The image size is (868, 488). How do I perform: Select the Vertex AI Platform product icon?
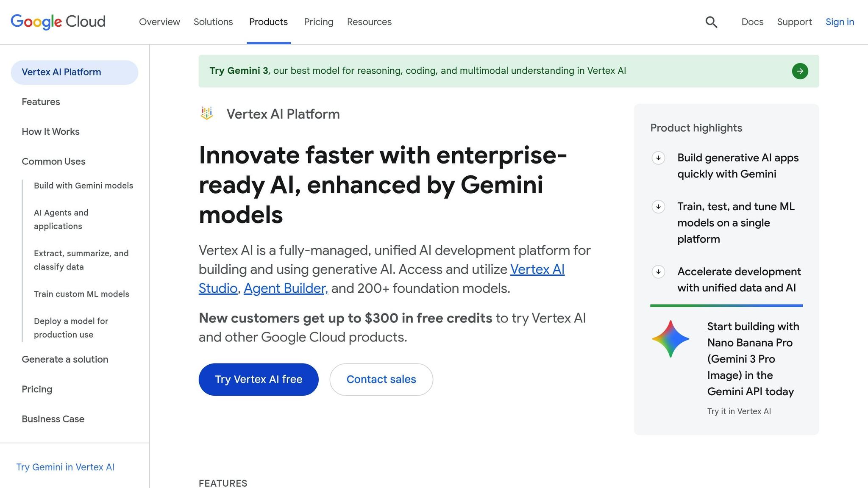[207, 113]
